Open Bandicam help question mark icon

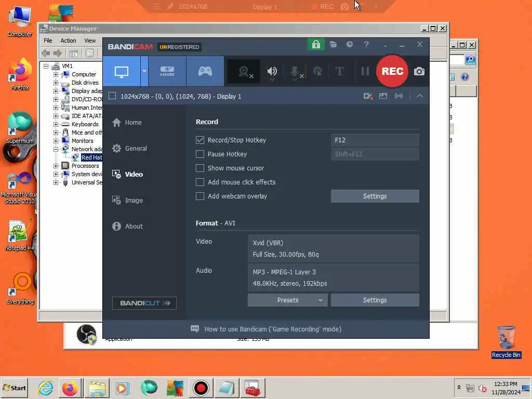(x=366, y=45)
